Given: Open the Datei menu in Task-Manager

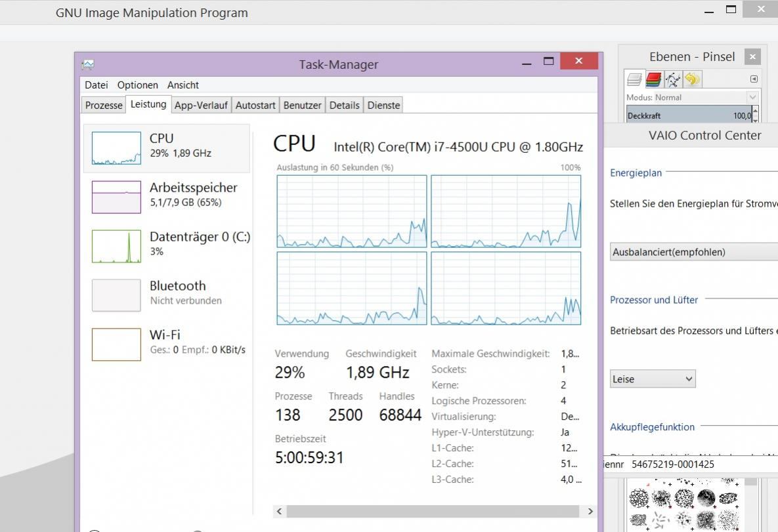Looking at the screenshot, I should [97, 85].
